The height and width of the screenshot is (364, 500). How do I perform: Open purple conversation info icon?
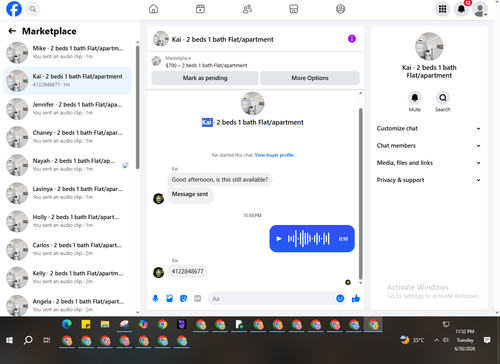352,39
